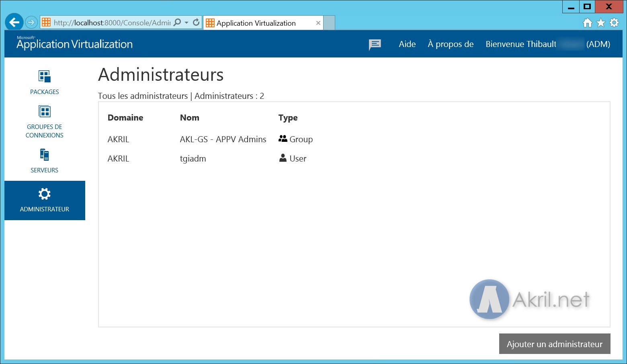Viewport: 627px width, 364px height.
Task: Click the site favicon in address bar
Action: coord(46,22)
